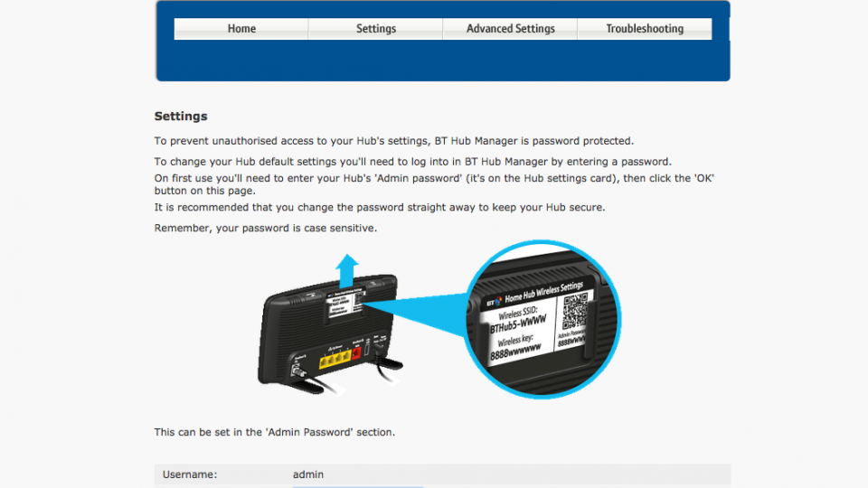Click the sentence beginning 'To prevent unauthorised access'
The height and width of the screenshot is (488, 868).
click(x=393, y=141)
